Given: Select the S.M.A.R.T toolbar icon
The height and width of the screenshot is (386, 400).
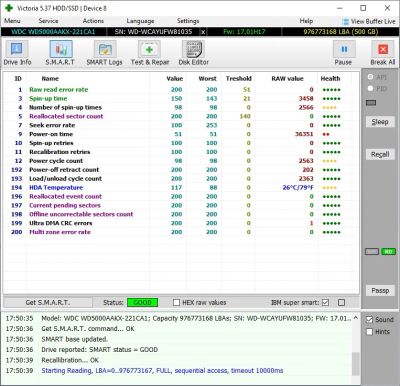Looking at the screenshot, I should pos(60,53).
